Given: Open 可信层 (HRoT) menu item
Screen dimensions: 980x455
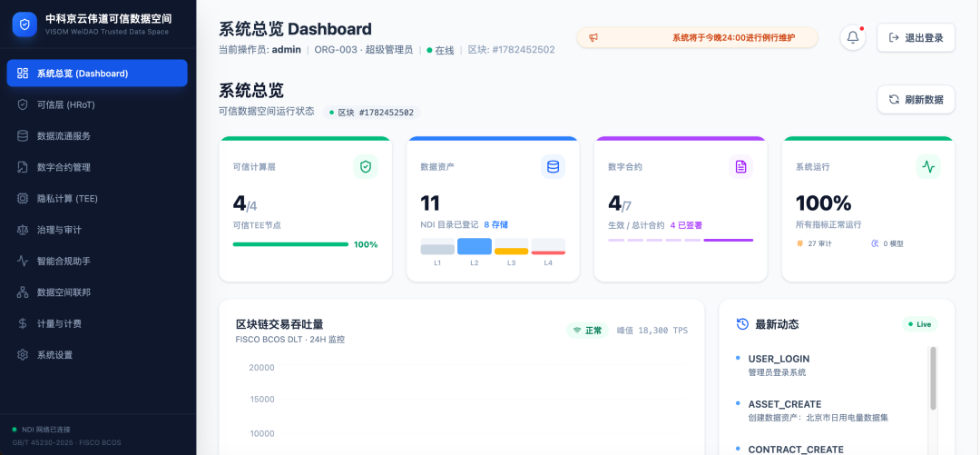Looking at the screenshot, I should [97, 104].
